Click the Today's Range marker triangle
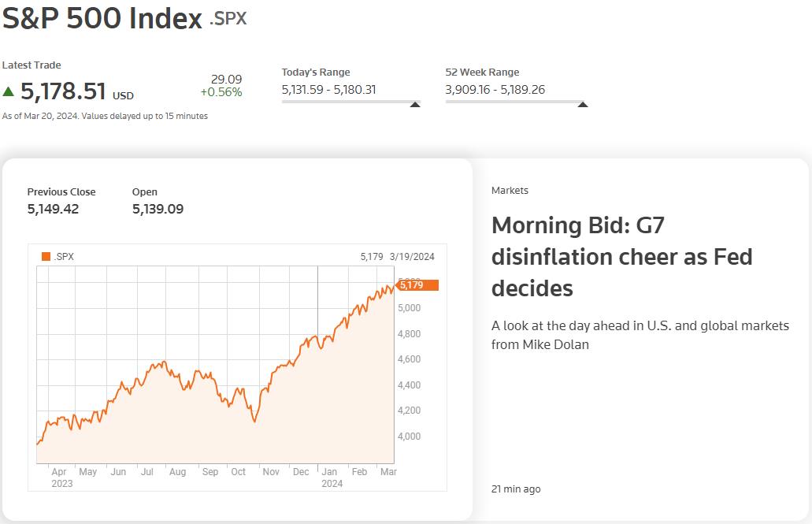 click(415, 105)
